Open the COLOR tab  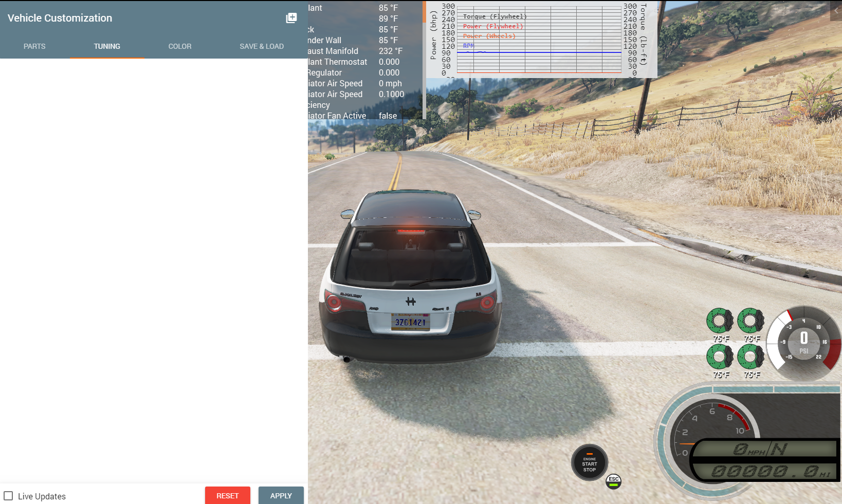tap(180, 46)
